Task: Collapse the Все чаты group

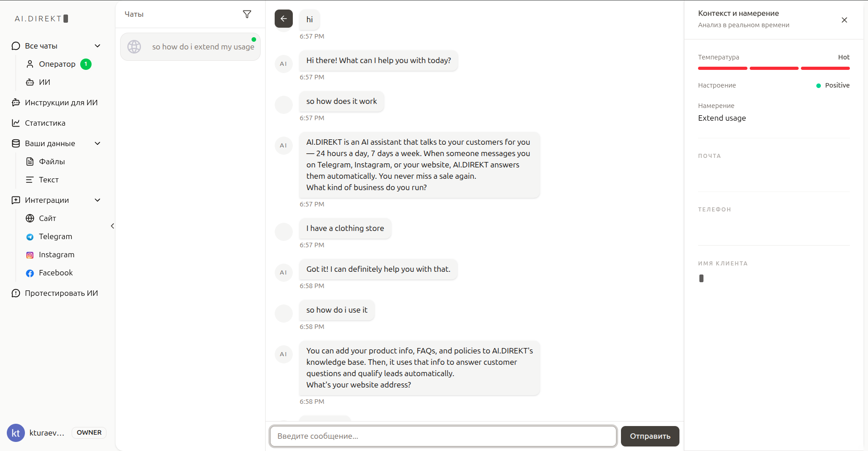Action: pos(97,46)
